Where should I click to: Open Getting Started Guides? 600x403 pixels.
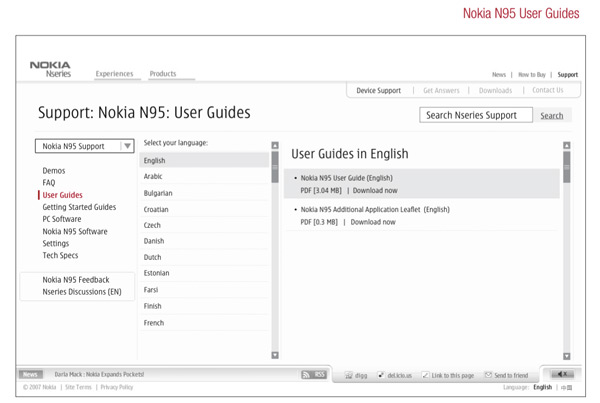click(x=79, y=207)
